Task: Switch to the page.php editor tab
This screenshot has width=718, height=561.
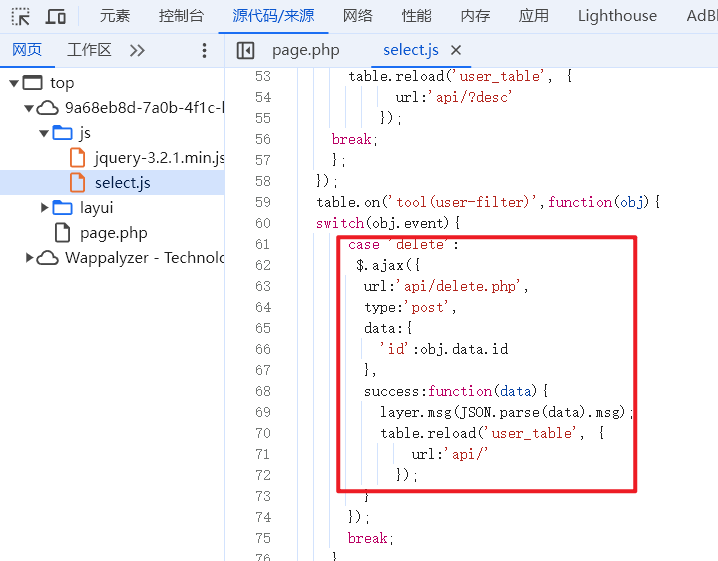Action: (x=305, y=50)
